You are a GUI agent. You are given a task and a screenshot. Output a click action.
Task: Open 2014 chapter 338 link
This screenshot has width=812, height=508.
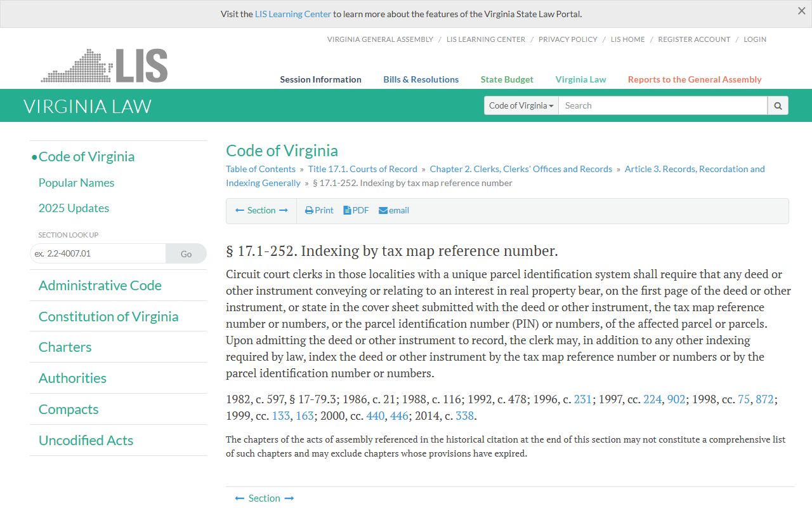pos(465,416)
